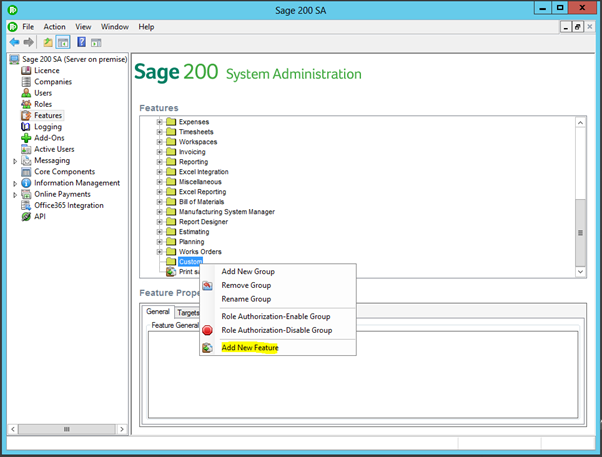Click the Online Payments icon
The width and height of the screenshot is (602, 457).
click(26, 194)
